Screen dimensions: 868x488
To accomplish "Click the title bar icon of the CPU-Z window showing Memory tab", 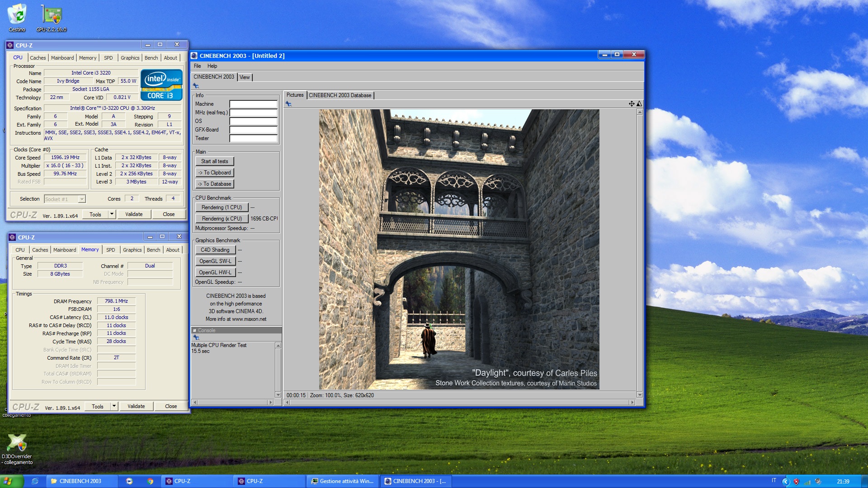I will point(12,237).
